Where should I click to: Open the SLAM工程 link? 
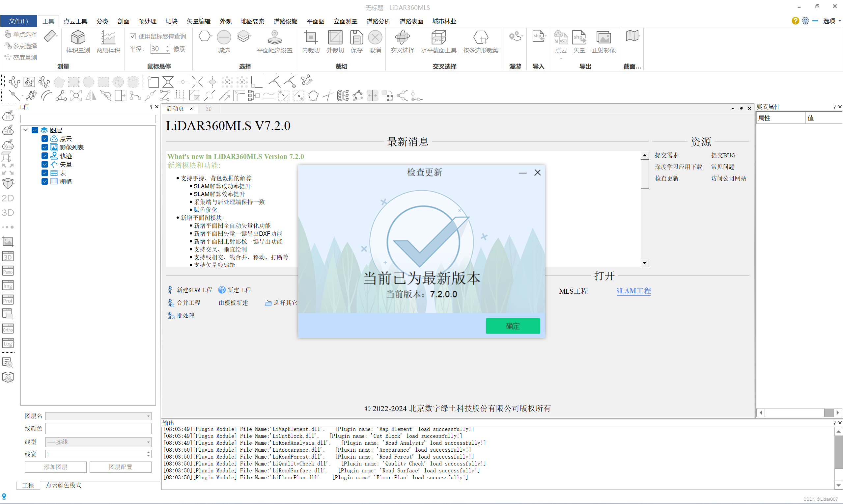coord(633,291)
